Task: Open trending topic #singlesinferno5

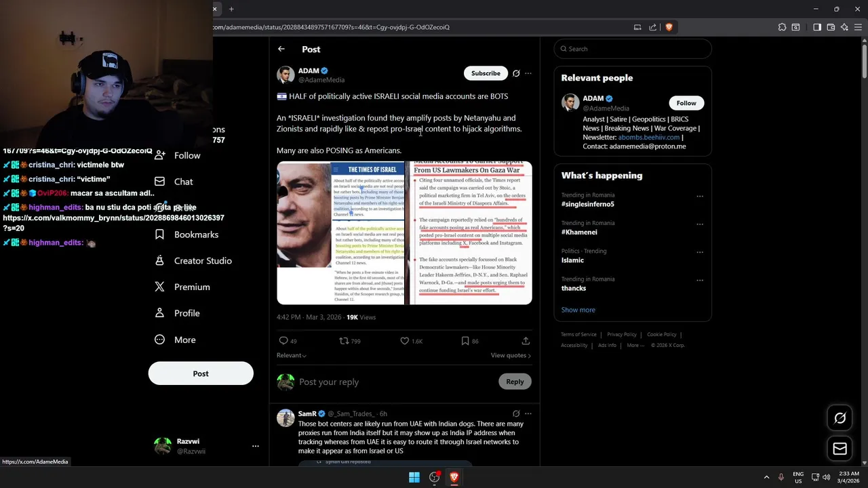Action: (x=587, y=204)
